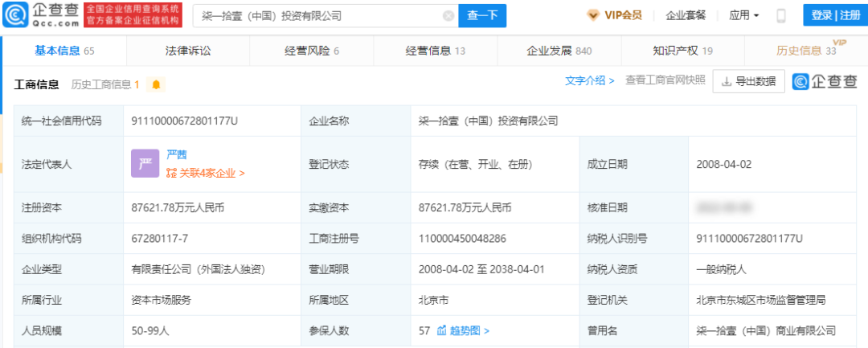
Task: Click the VIP diamond icon
Action: (593, 15)
